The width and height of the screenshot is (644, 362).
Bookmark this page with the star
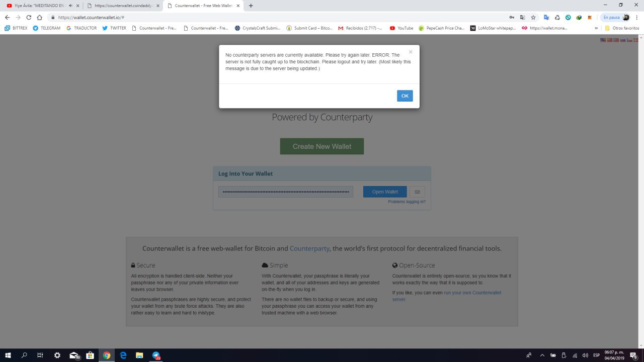click(533, 17)
